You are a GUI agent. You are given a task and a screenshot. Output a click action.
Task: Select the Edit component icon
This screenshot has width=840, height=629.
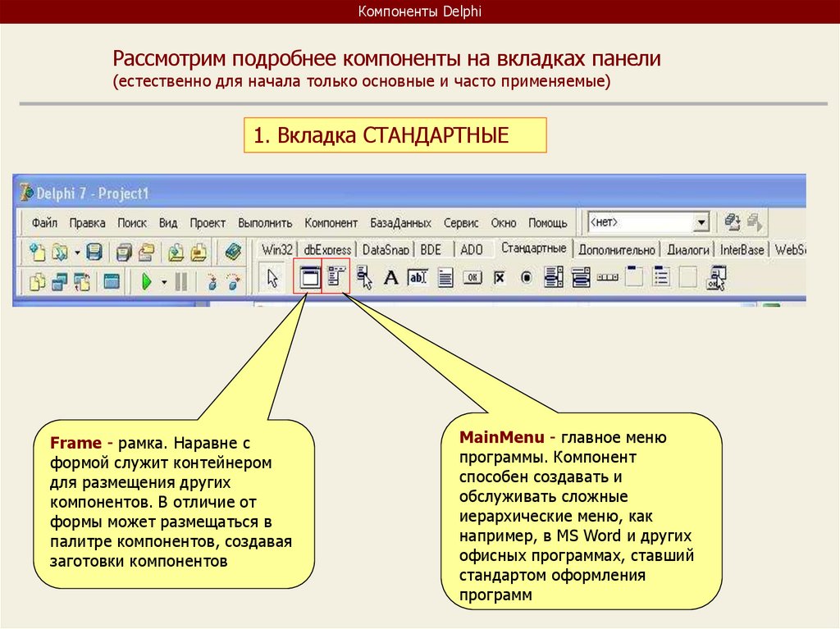click(418, 277)
